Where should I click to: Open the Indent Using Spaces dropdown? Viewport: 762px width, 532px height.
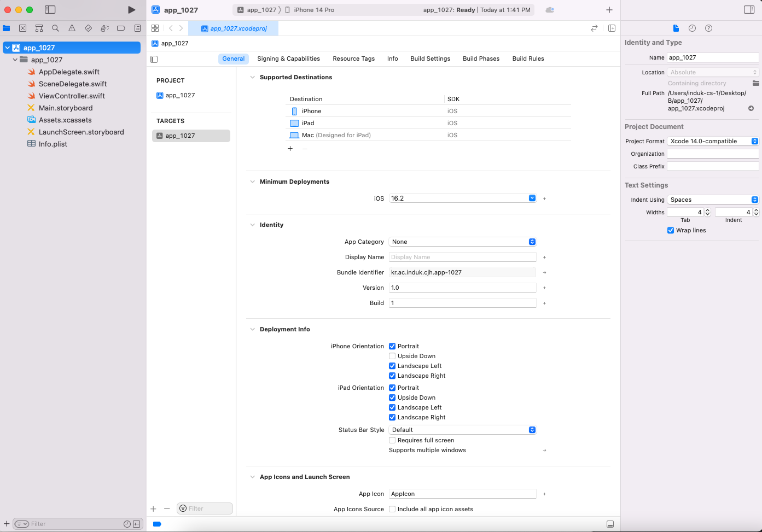click(713, 200)
